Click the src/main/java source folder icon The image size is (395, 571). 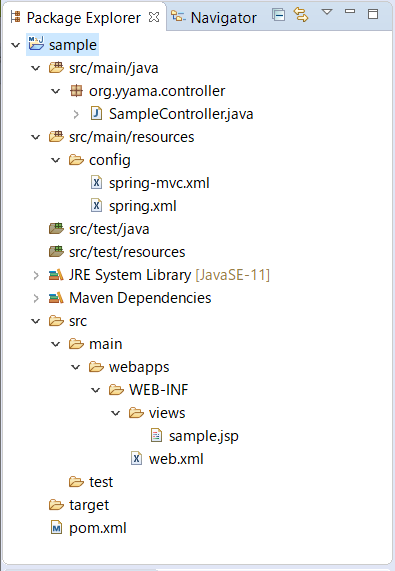(x=56, y=68)
